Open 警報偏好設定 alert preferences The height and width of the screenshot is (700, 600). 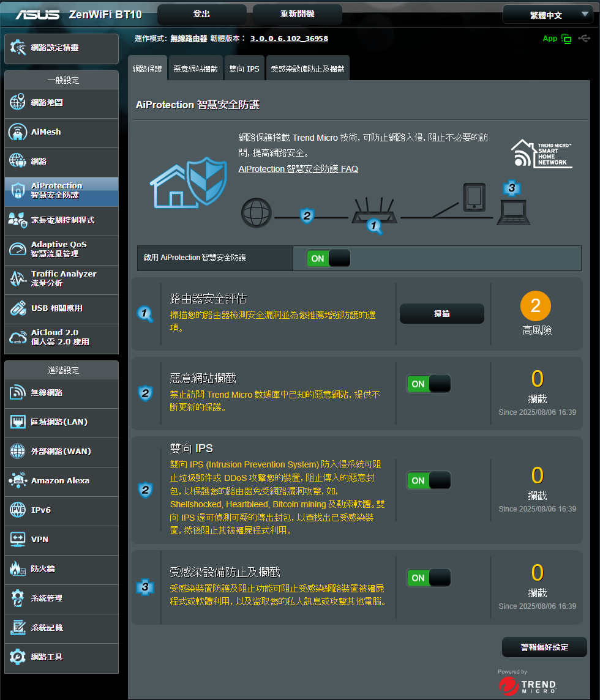[x=545, y=647]
